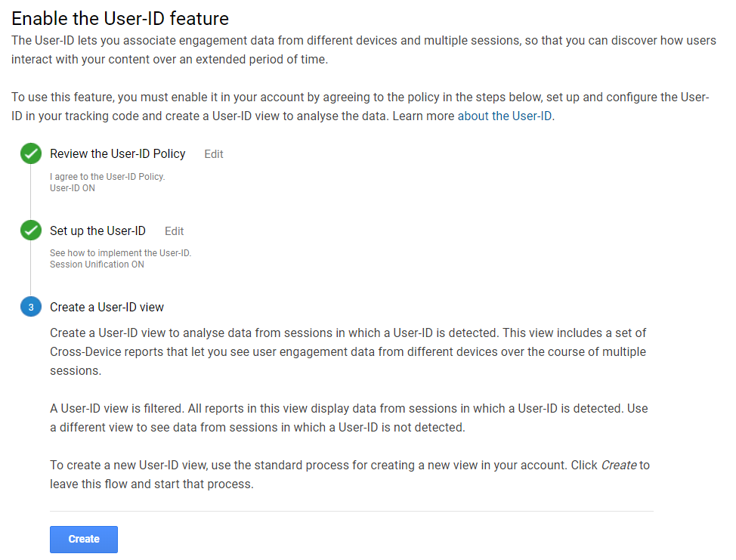Click the 'User-ID ON' status text
Image resolution: width=736 pixels, height=560 pixels.
(x=73, y=188)
